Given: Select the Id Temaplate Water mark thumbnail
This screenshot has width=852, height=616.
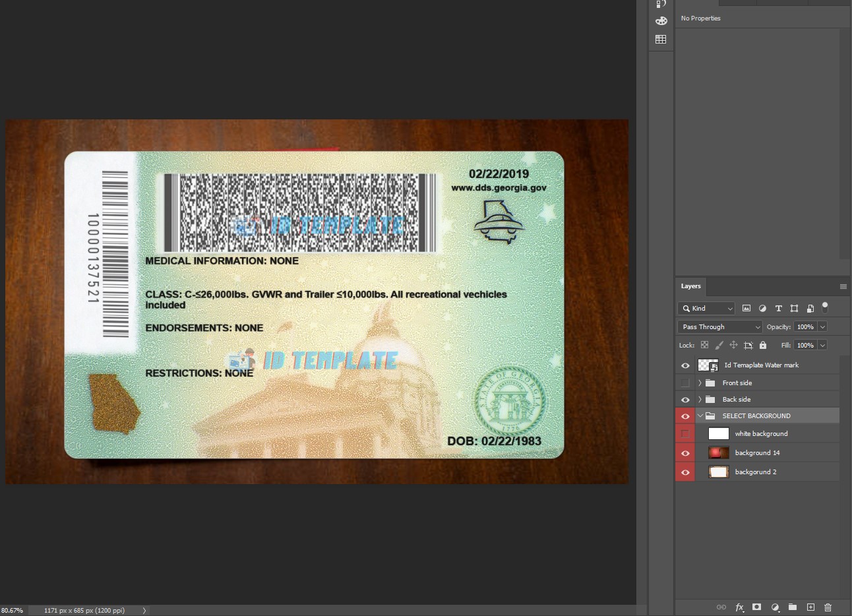Looking at the screenshot, I should click(x=708, y=365).
